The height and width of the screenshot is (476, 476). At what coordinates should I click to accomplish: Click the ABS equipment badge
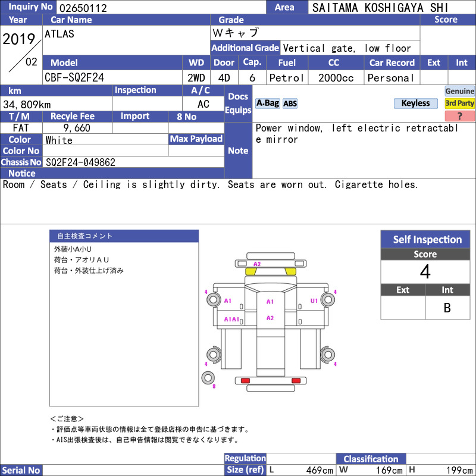click(290, 104)
